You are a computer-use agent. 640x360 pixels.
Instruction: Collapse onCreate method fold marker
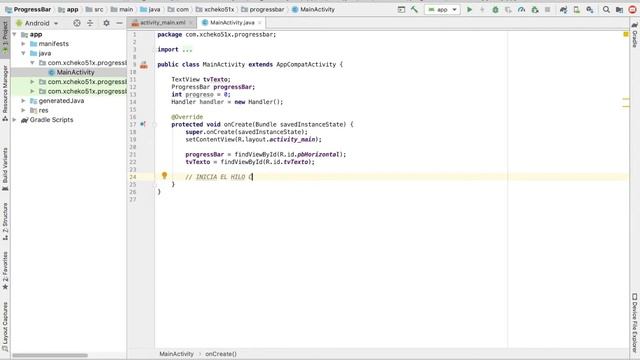click(x=155, y=124)
